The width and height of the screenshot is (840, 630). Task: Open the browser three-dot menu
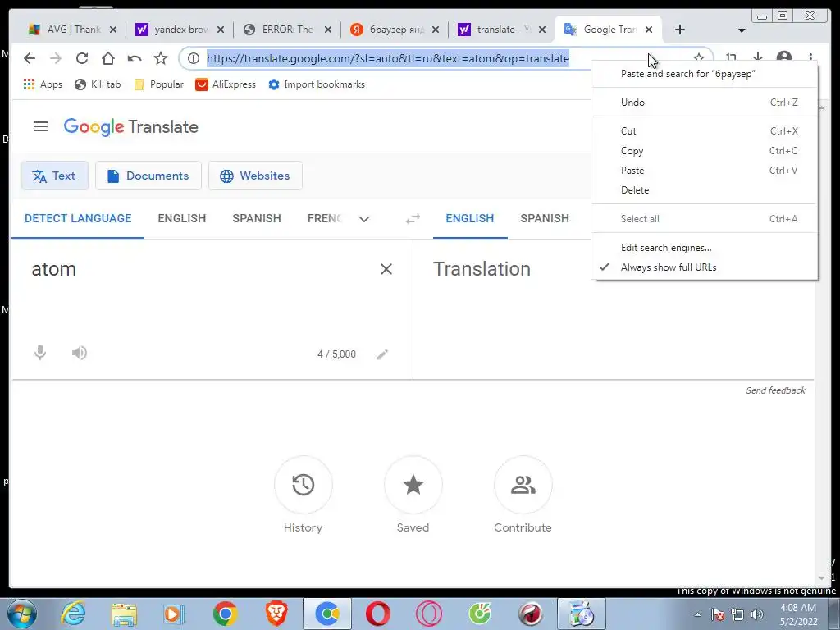point(810,58)
